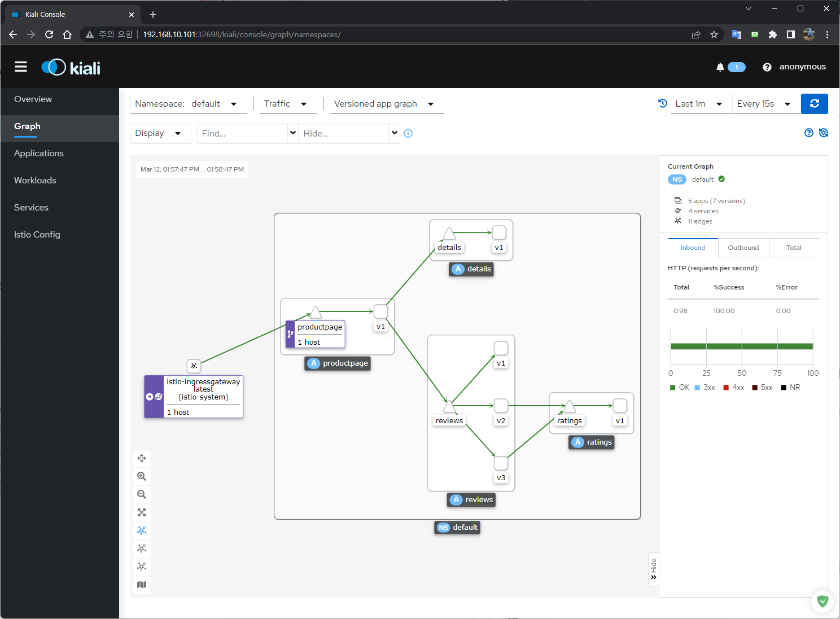Switch to the Outbound tab
The image size is (840, 619).
click(x=743, y=248)
